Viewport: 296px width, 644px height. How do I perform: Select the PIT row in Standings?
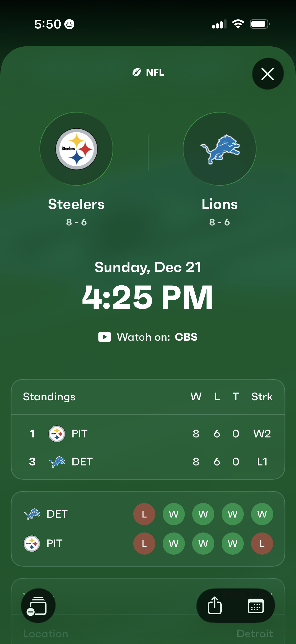pos(148,434)
